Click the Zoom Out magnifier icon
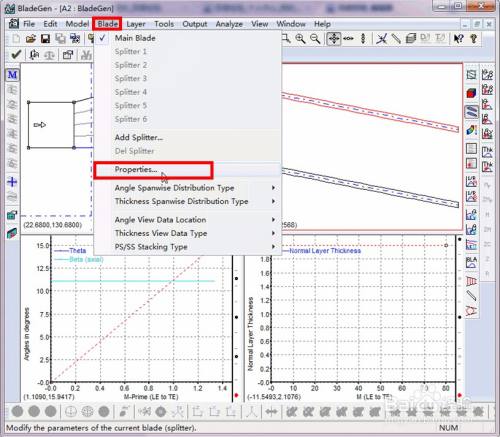Viewport: 500px width, 437px height. click(x=315, y=39)
